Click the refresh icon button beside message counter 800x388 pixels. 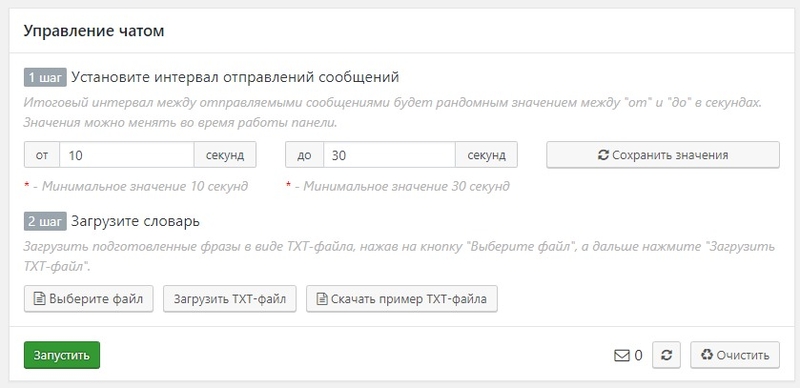pyautogui.click(x=666, y=355)
